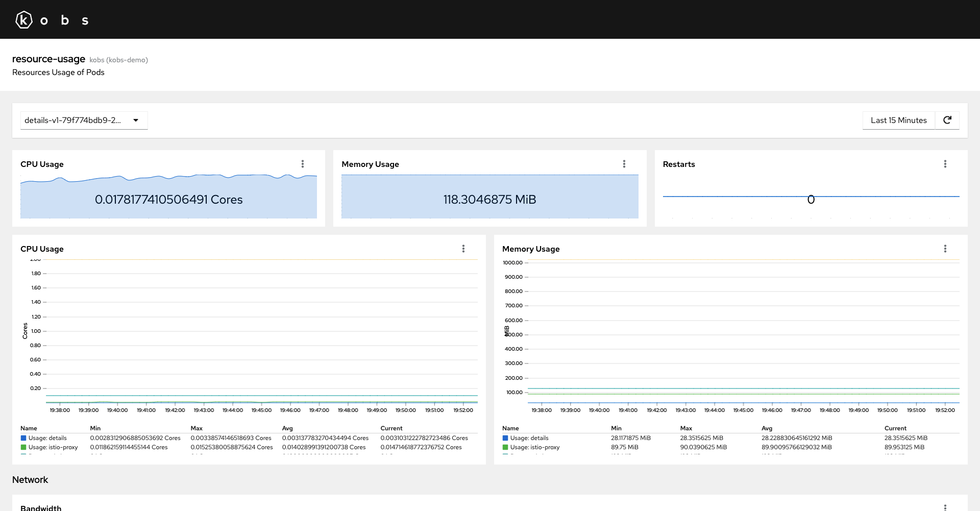Screen dimensions: 980x511
Task: Click the 28.228830645161292 MiB Avg value
Action: pos(797,438)
